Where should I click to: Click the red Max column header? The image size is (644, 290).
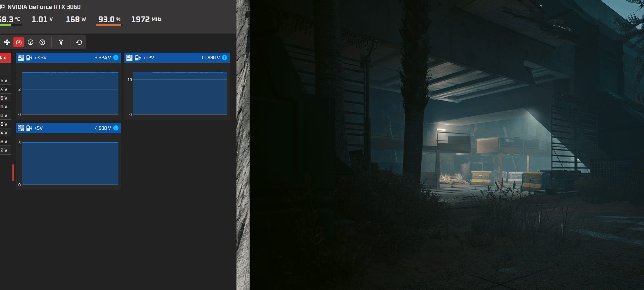pos(5,58)
